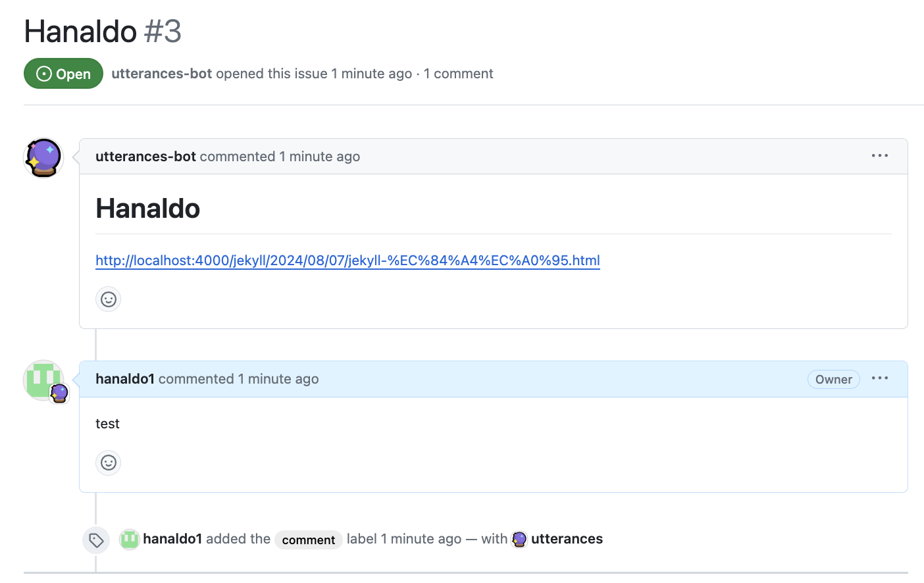The width and height of the screenshot is (924, 583).
Task: Add reaction to utterances-bot comment
Action: click(x=109, y=299)
